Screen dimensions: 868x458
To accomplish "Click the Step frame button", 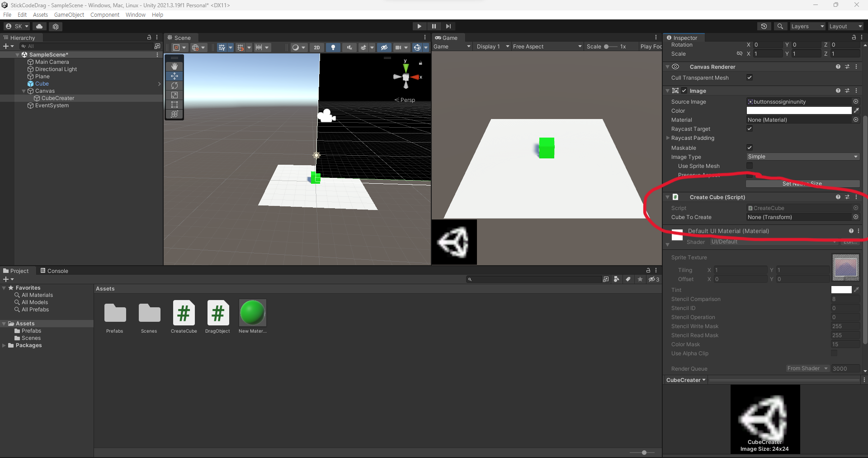I will click(448, 26).
